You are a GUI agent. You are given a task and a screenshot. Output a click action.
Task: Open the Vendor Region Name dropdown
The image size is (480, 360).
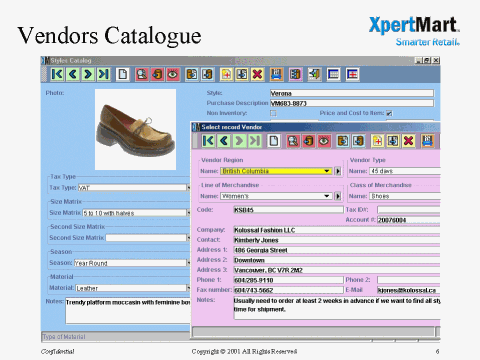327,171
